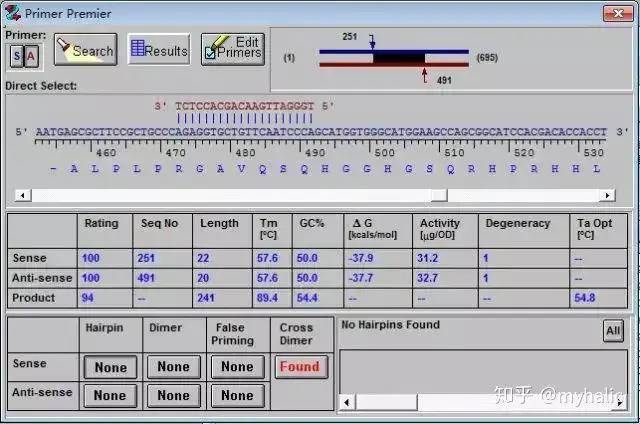Click the Ta Opt value 54.8
Image resolution: width=640 pixels, height=424 pixels.
(584, 298)
